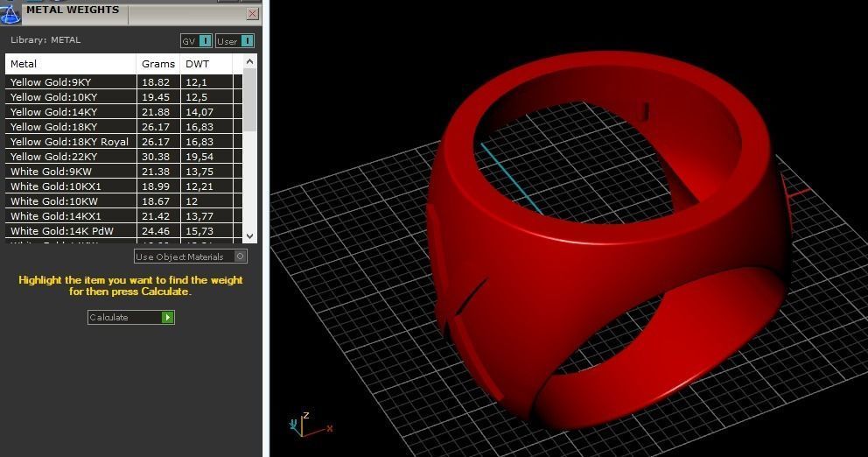868x457 pixels.
Task: Select the White Gold:10KW row
Action: coord(124,201)
